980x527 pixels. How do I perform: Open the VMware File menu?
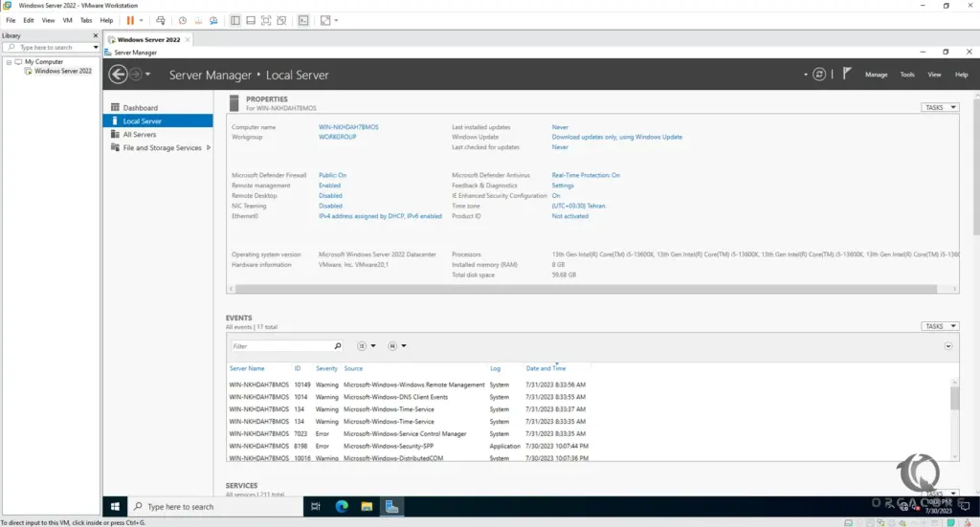pyautogui.click(x=11, y=21)
